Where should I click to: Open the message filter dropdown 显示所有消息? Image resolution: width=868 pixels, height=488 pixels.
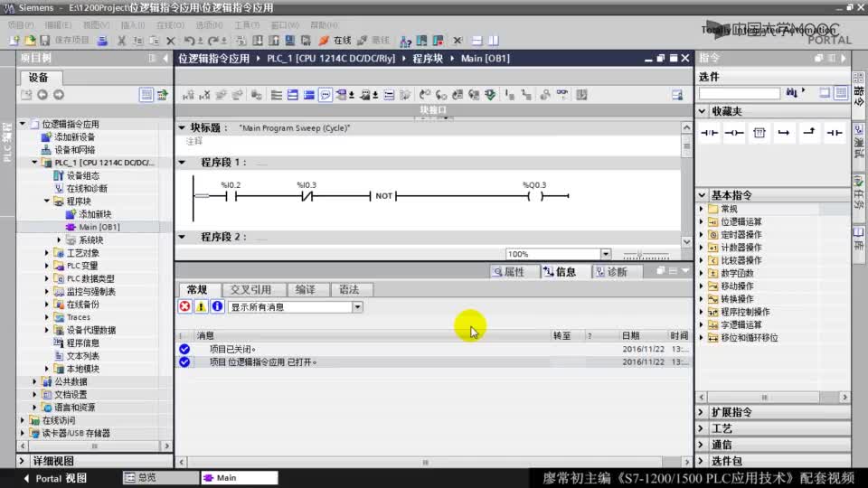click(358, 307)
